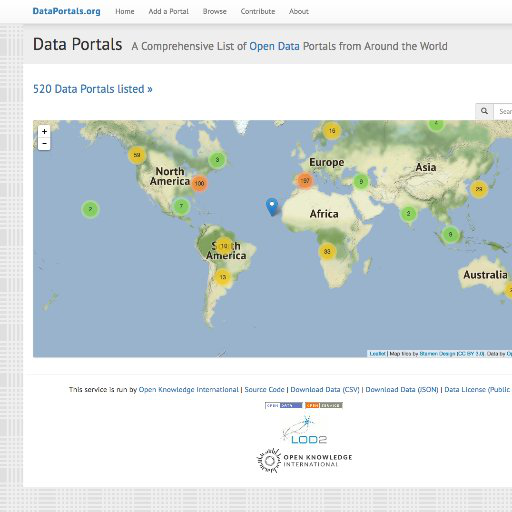512x512 pixels.
Task: Open the green 3 cluster in eastern Canada
Action: pos(217,160)
